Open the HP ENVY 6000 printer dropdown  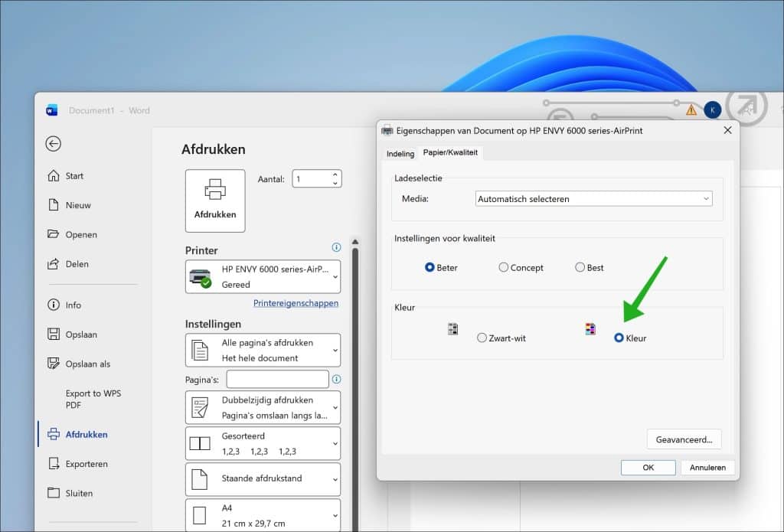coord(263,276)
